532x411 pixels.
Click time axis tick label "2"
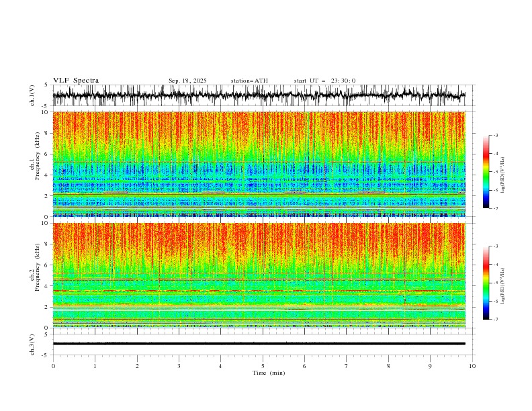[x=137, y=366]
